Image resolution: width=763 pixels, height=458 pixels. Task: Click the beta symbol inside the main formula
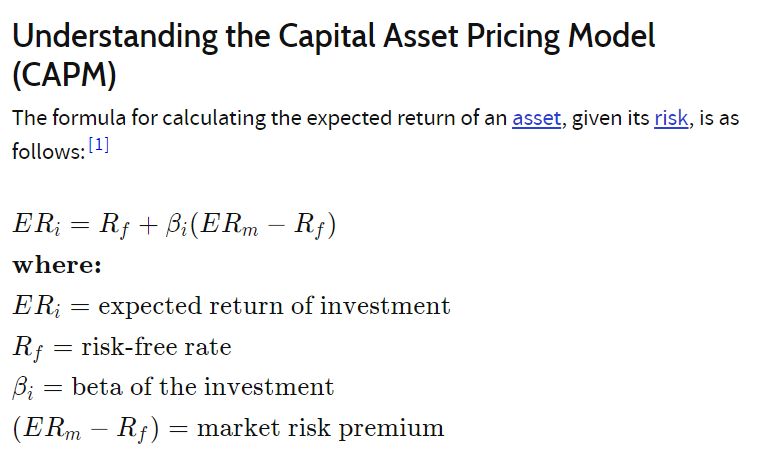(x=176, y=226)
